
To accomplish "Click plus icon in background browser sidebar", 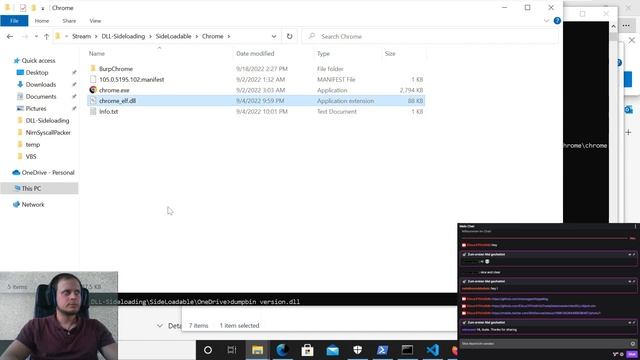I will pyautogui.click(x=628, y=132).
